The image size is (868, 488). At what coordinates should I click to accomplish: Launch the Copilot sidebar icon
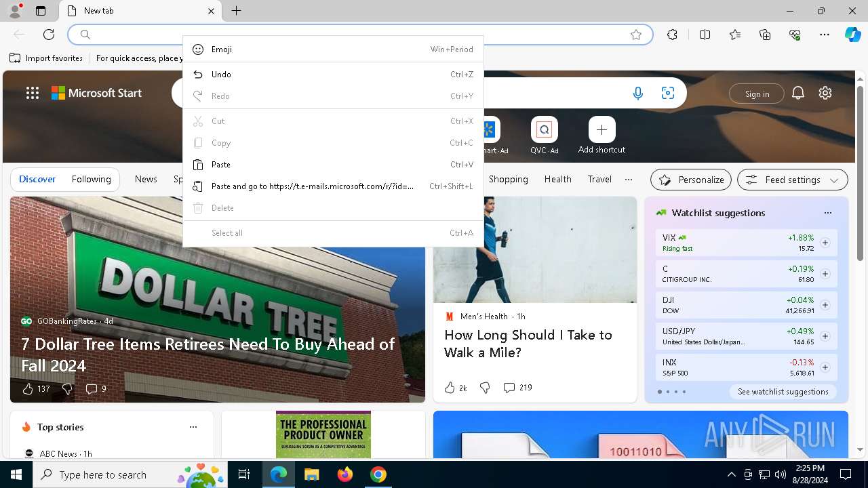(852, 35)
